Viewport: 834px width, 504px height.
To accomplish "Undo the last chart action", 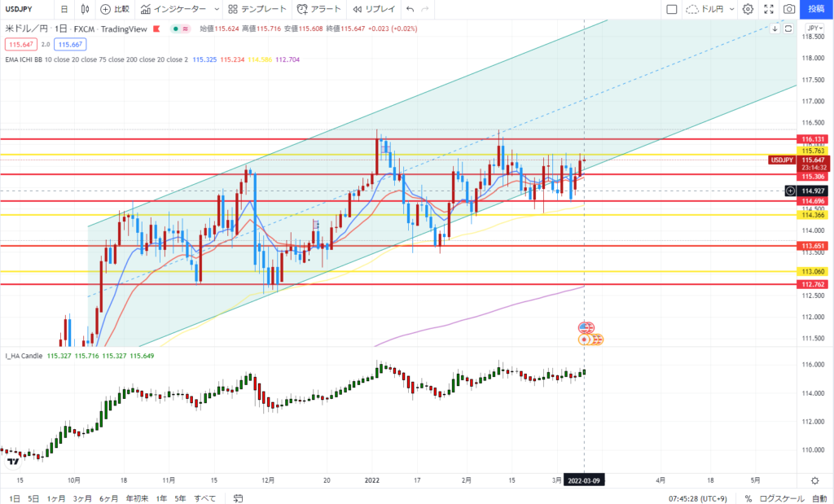I will click(410, 9).
